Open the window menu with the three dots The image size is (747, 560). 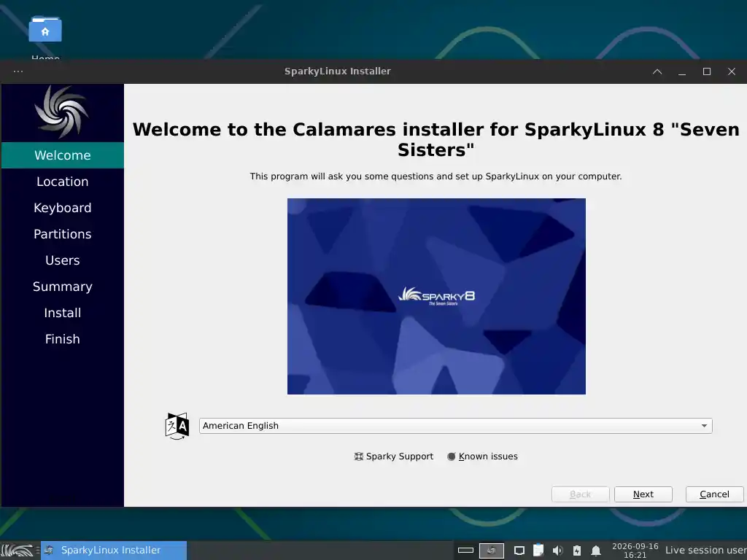(x=18, y=71)
